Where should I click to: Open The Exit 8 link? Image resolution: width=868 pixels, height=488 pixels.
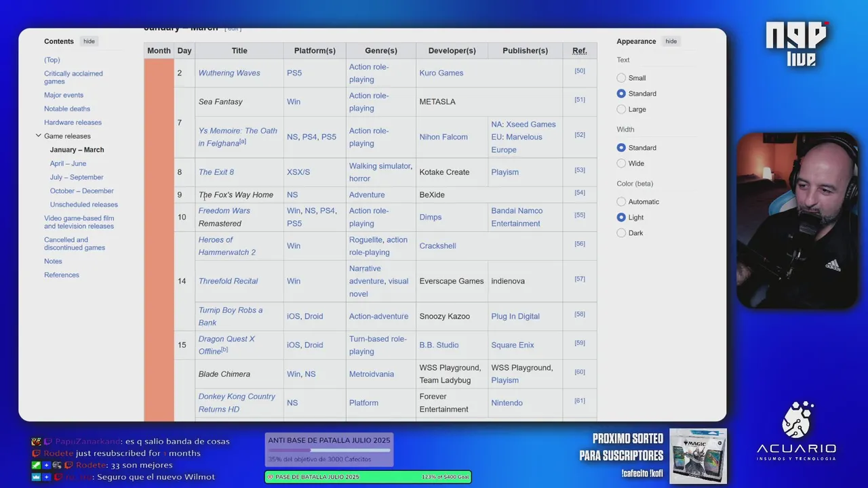tap(216, 172)
